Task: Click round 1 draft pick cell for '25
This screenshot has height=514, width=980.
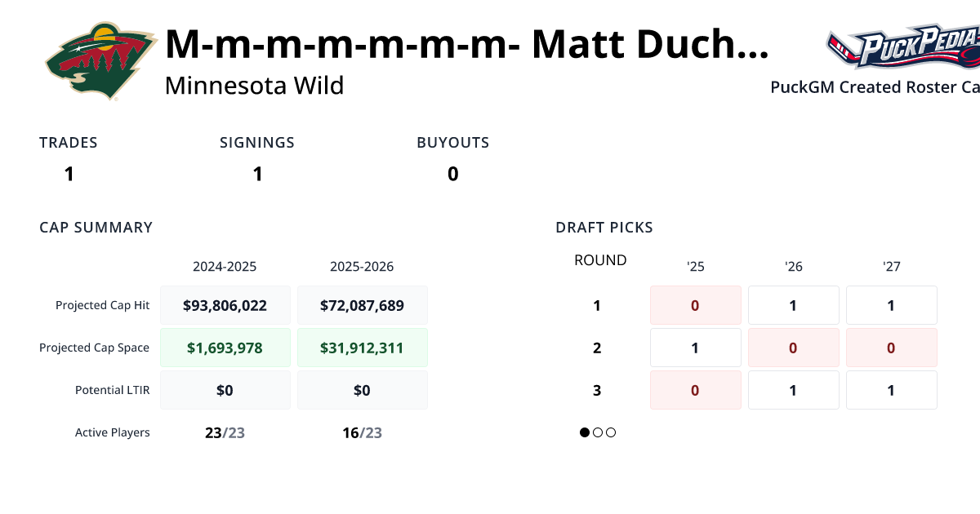Action: pos(696,306)
